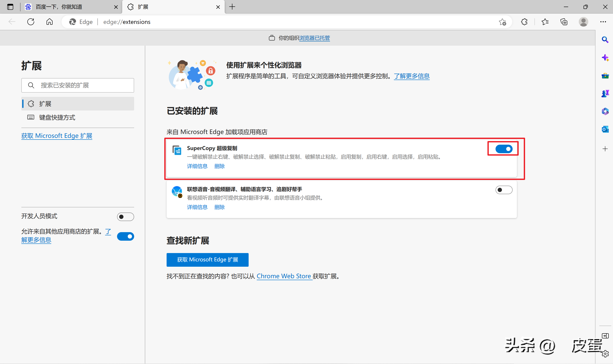Open the user profile avatar
Image resolution: width=613 pixels, height=364 pixels.
(x=583, y=22)
